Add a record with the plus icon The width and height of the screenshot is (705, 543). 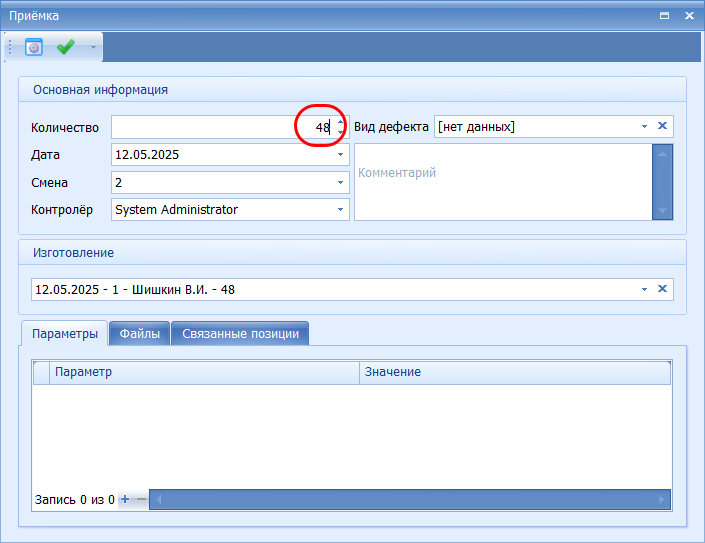point(125,499)
